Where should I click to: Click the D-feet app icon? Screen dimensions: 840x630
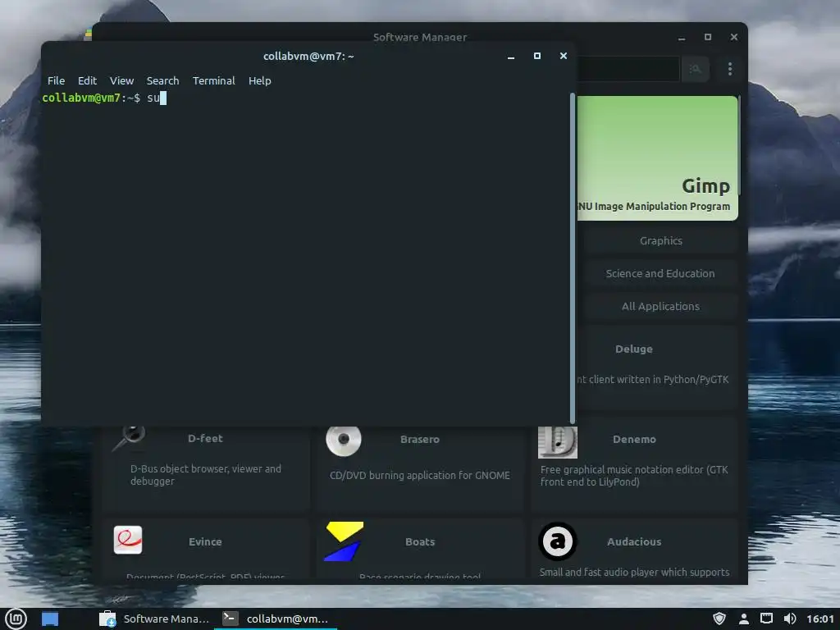coord(129,440)
